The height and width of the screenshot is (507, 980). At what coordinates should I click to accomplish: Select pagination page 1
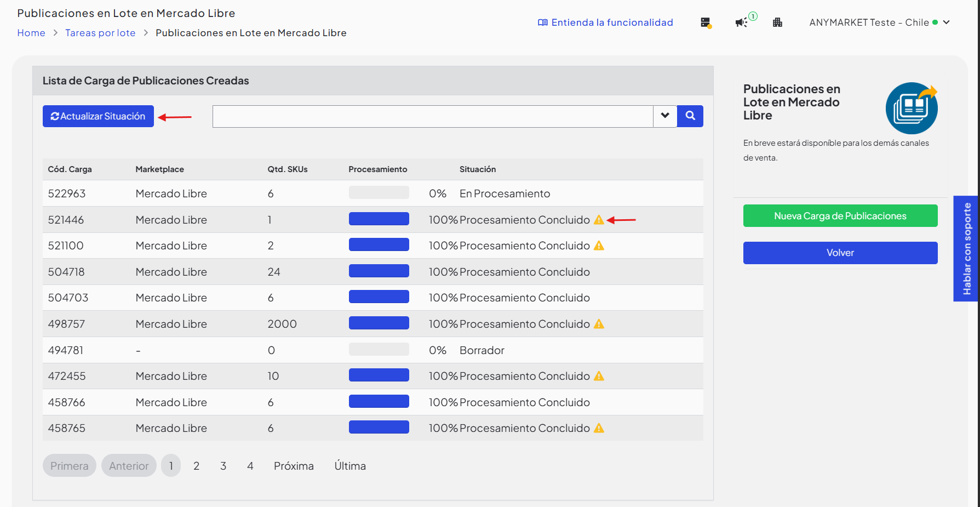point(171,466)
